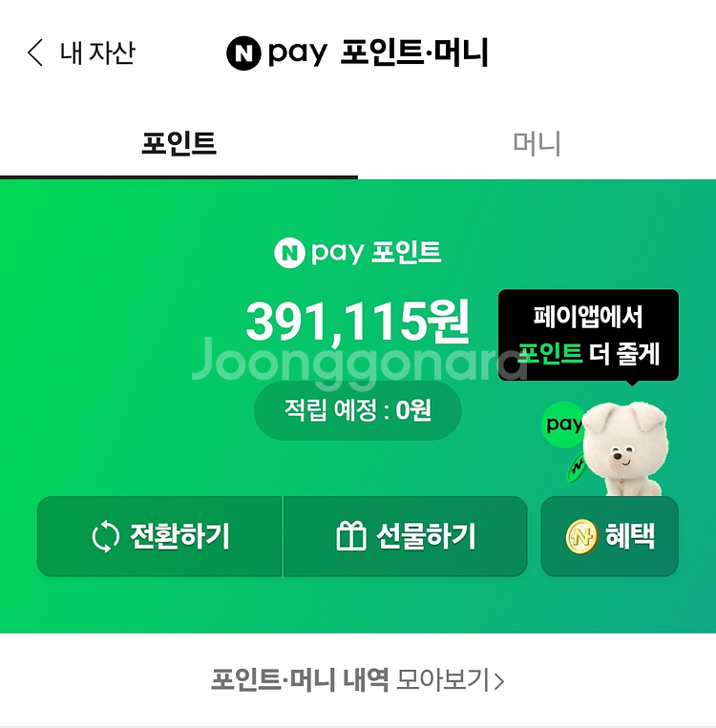The width and height of the screenshot is (716, 728).
Task: Click the gift box icon on 선물하기
Action: (x=350, y=536)
